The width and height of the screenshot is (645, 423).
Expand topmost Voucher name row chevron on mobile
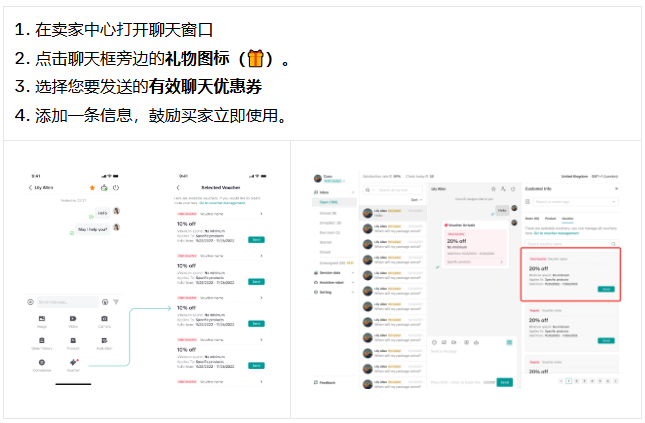(261, 214)
